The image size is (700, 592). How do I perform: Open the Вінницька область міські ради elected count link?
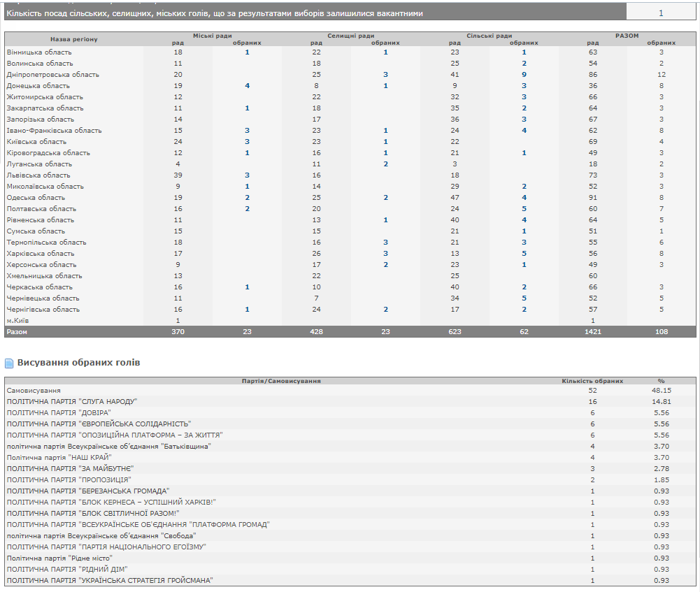click(x=247, y=52)
